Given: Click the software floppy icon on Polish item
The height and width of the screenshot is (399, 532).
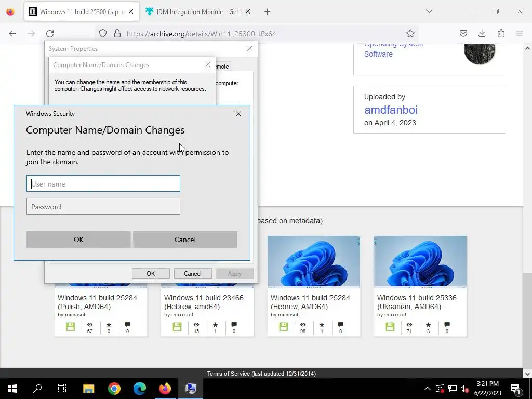Looking at the screenshot, I should (71, 327).
